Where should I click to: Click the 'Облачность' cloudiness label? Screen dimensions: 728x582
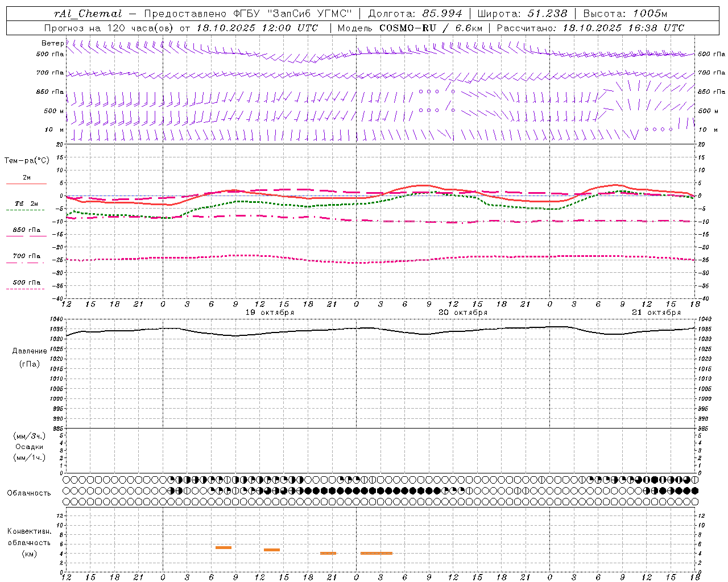[29, 493]
